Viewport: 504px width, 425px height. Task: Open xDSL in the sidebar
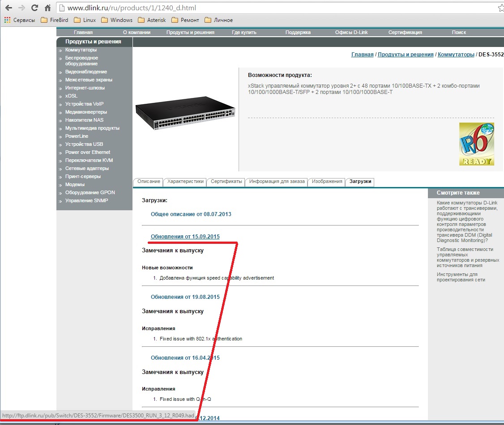(x=71, y=96)
